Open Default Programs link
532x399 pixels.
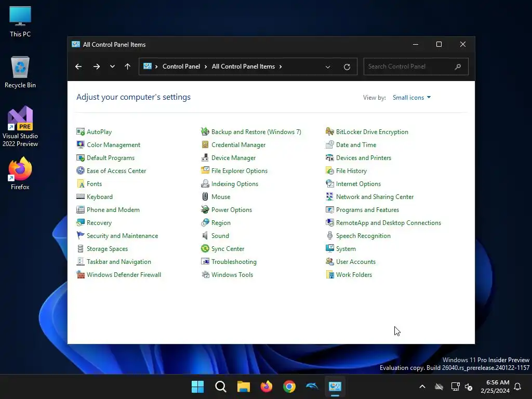[x=111, y=158]
